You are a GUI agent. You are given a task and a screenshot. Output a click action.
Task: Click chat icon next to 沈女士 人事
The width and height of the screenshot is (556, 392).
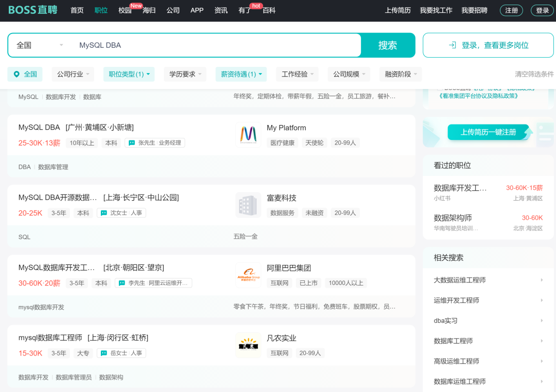tap(104, 213)
